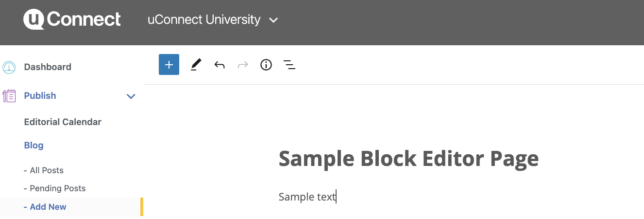Collapse the Publish section chevron
The image size is (644, 219).
point(131,96)
